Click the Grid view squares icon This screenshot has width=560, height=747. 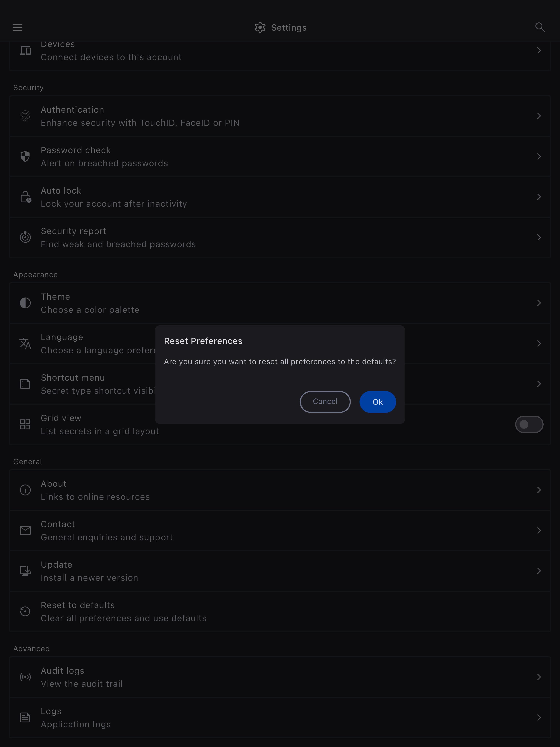point(25,424)
